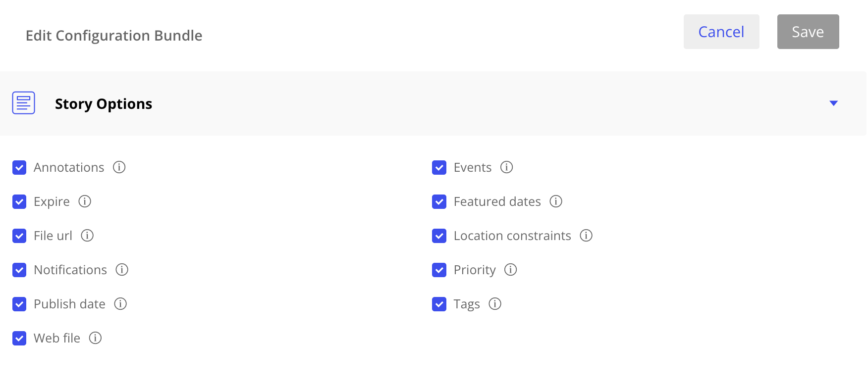The width and height of the screenshot is (868, 391).
Task: Click the Story Options document icon
Action: coord(24,103)
